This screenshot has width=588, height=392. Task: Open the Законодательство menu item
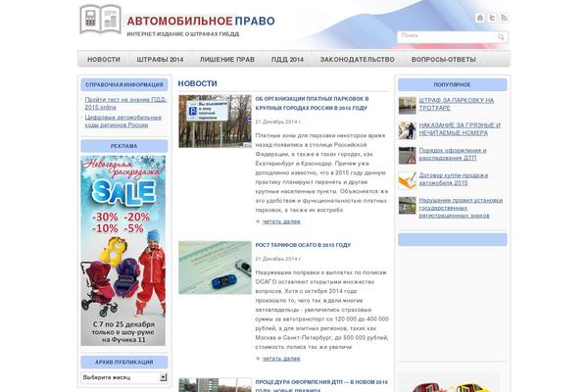358,59
